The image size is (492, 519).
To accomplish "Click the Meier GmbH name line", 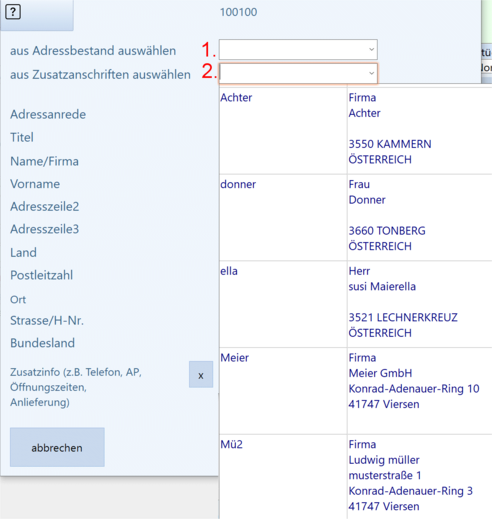I will [x=380, y=373].
